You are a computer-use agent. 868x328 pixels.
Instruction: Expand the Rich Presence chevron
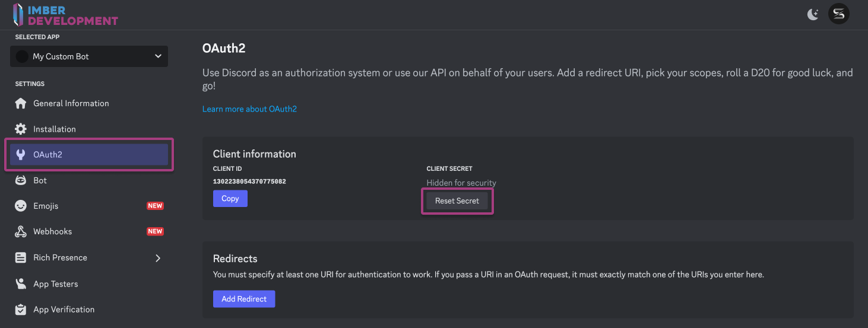(158, 258)
